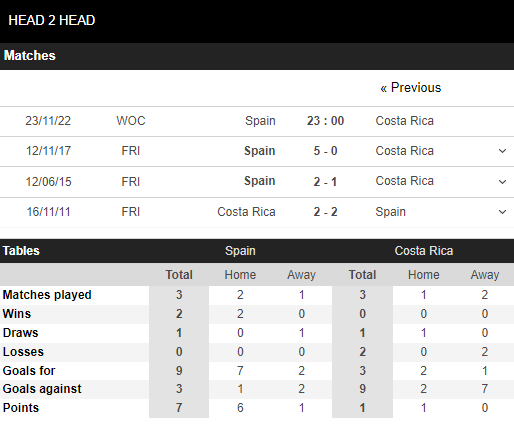Open the 2 - 1 score result
Viewport: 514px width, 437px height.
tap(325, 182)
